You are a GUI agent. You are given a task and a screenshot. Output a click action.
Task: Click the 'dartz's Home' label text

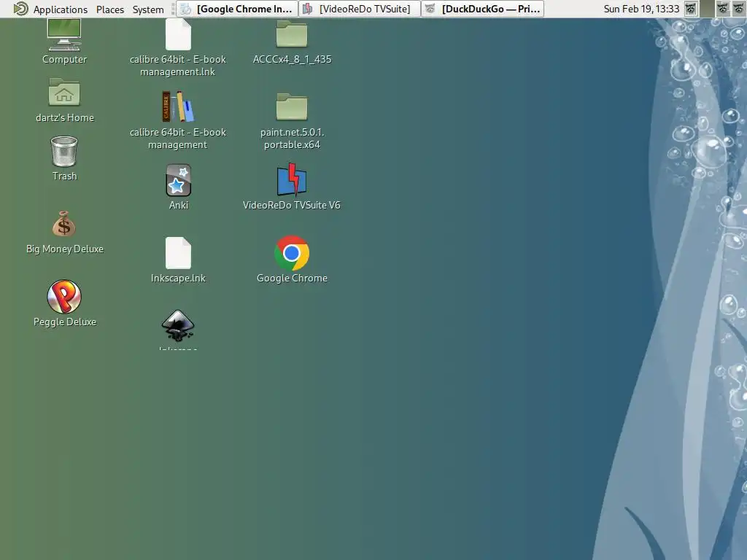click(x=65, y=117)
